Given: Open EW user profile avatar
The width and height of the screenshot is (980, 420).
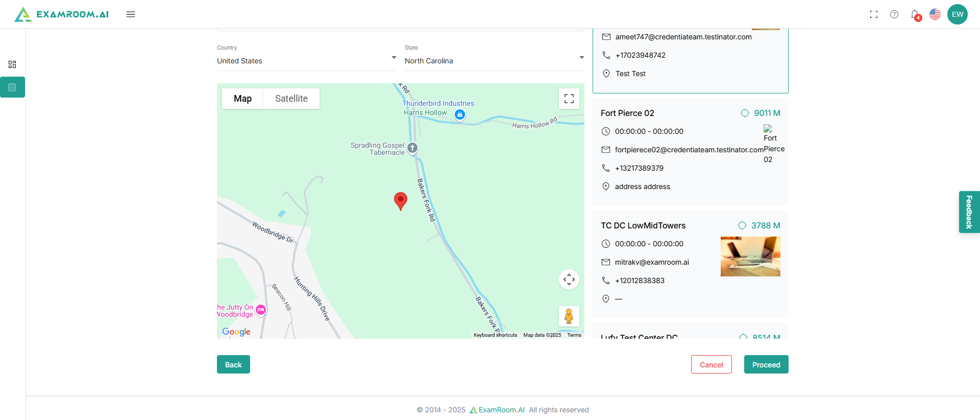Looking at the screenshot, I should pos(958,14).
